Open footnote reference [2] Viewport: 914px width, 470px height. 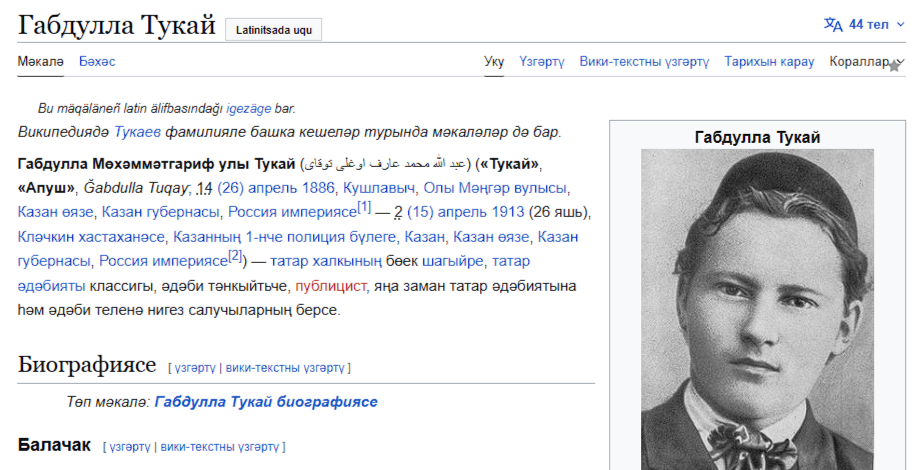coord(235,257)
